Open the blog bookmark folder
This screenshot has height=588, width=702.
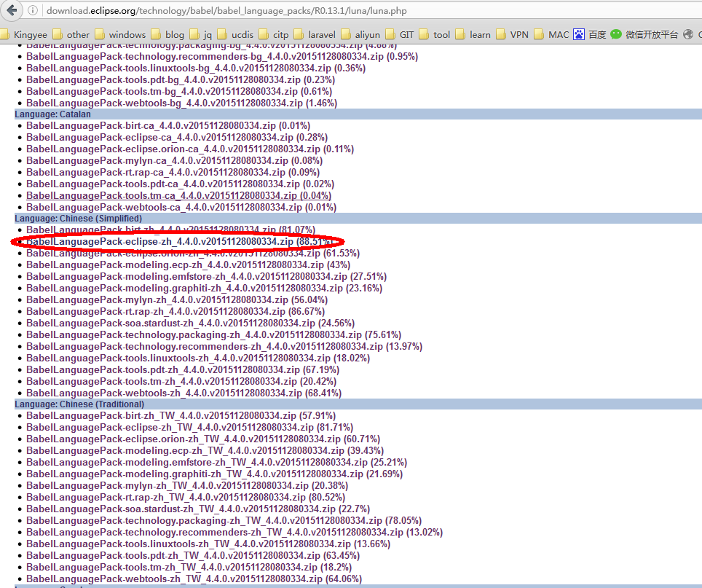[168, 34]
